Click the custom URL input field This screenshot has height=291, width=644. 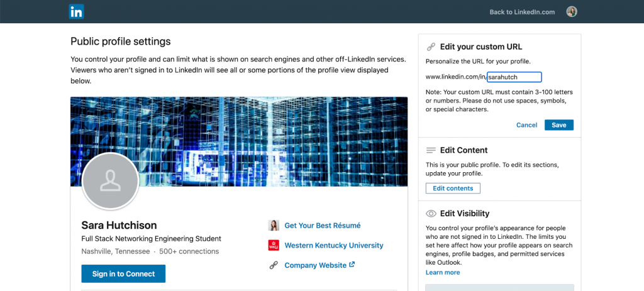514,77
